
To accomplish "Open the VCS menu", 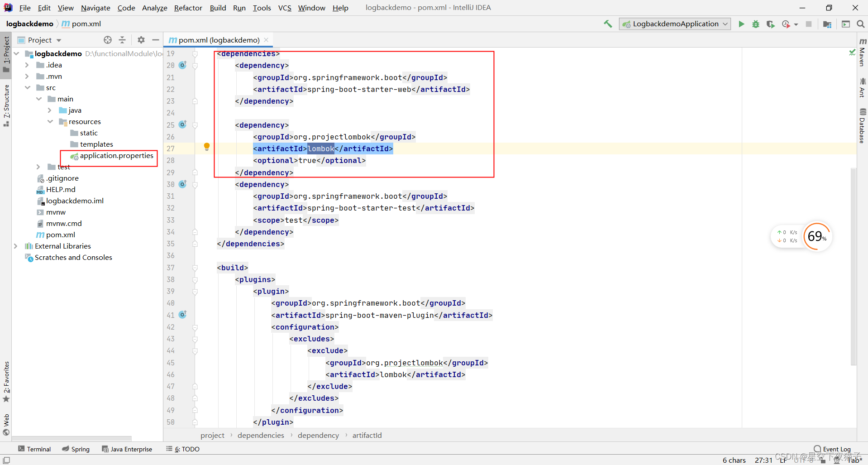I will click(285, 8).
